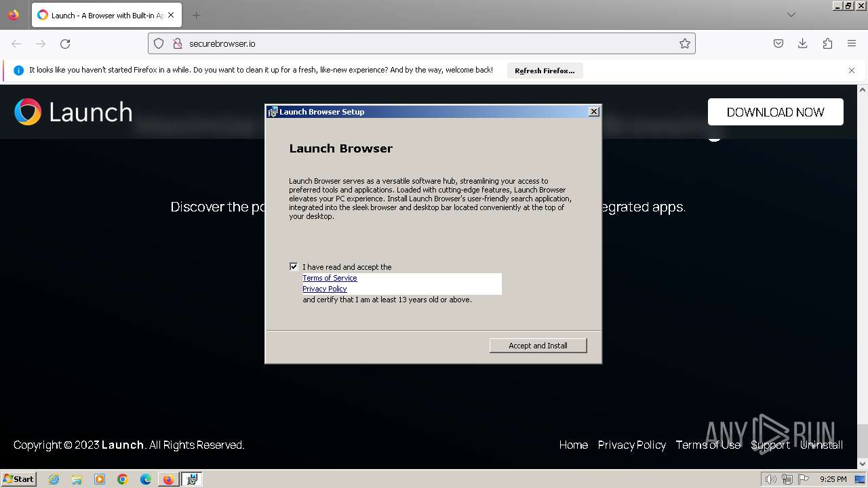Viewport: 868px width, 488px height.
Task: Reload the current page
Action: click(65, 43)
